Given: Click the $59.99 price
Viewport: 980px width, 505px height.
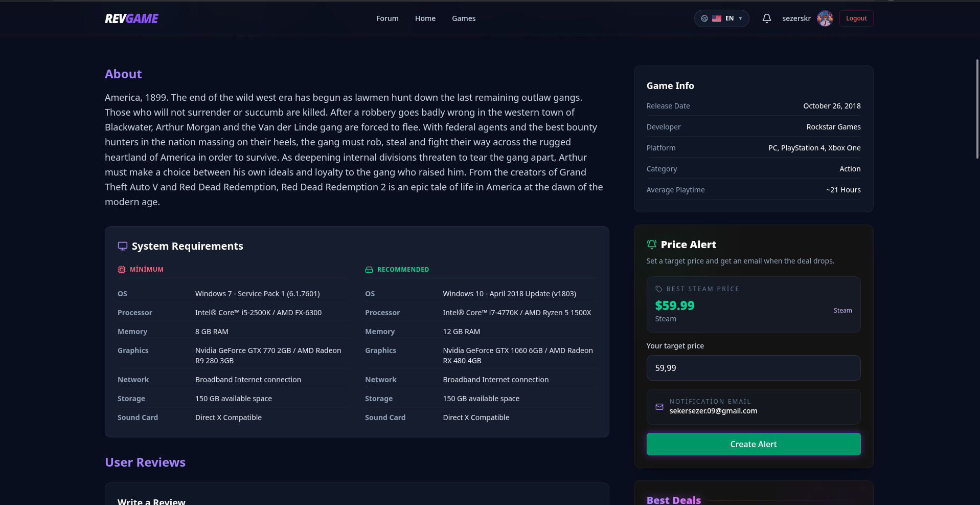Looking at the screenshot, I should 675,305.
